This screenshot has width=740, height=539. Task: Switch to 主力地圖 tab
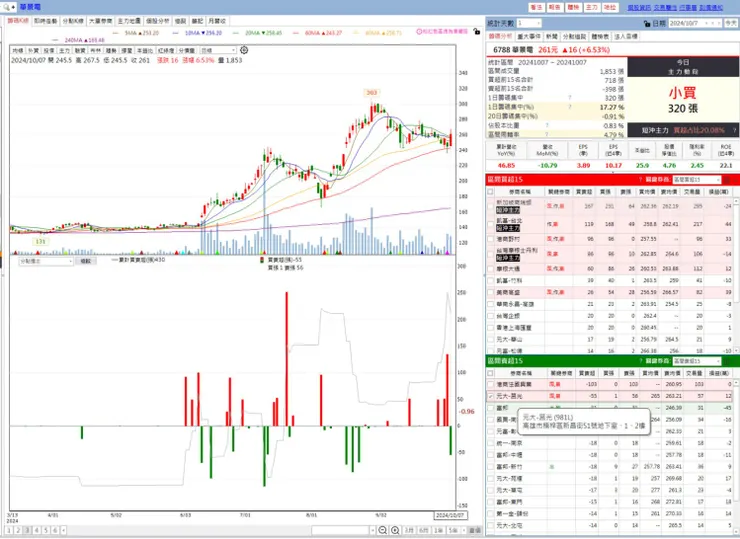coord(129,21)
